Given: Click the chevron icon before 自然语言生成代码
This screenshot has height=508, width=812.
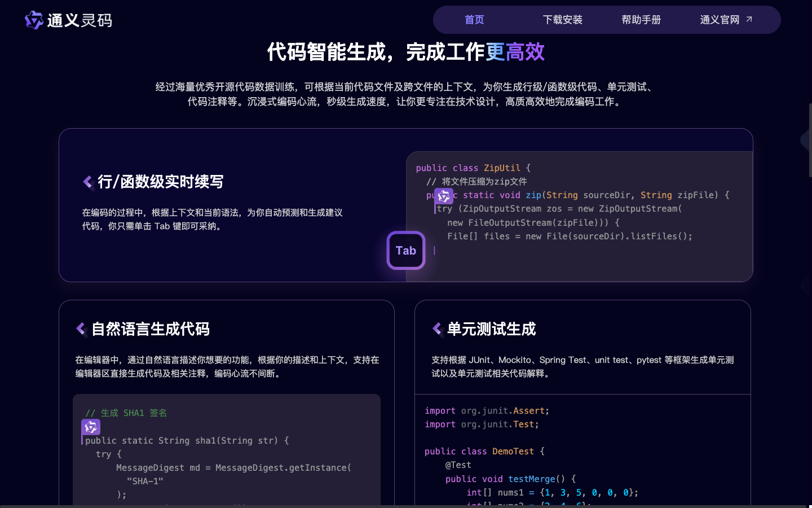Looking at the screenshot, I should tap(80, 328).
